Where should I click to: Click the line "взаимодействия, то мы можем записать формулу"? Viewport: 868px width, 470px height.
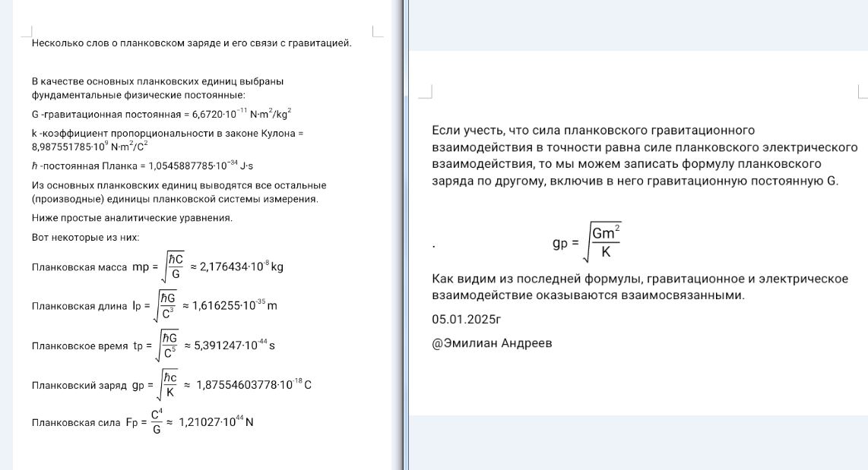click(x=626, y=164)
